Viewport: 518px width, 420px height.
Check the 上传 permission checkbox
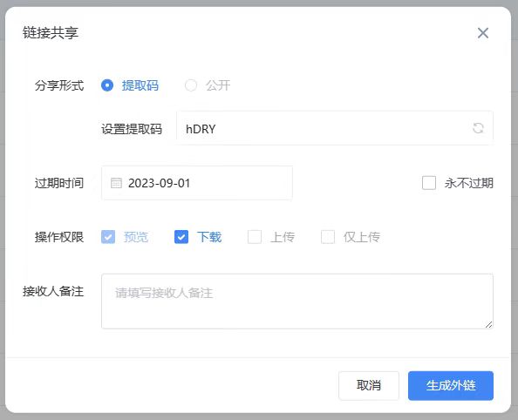[x=255, y=237]
